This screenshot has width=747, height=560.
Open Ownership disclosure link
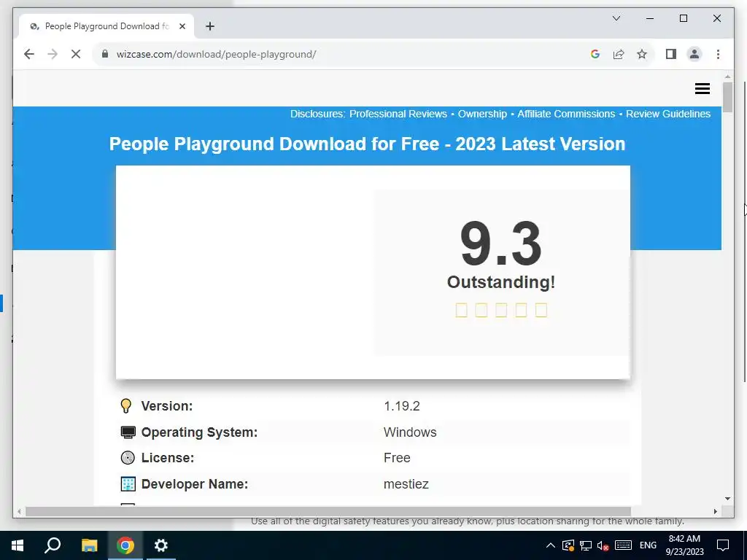pyautogui.click(x=482, y=114)
